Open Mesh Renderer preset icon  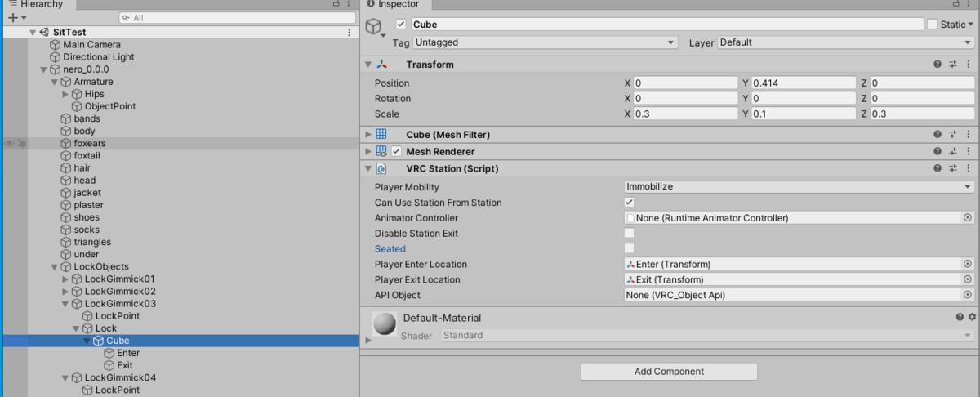click(953, 152)
